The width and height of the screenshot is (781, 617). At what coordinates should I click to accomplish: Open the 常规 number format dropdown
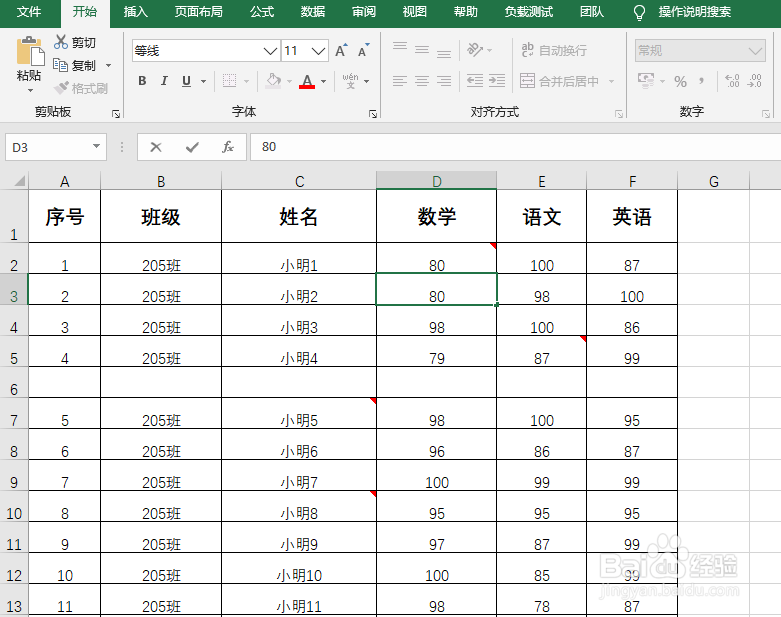(755, 51)
